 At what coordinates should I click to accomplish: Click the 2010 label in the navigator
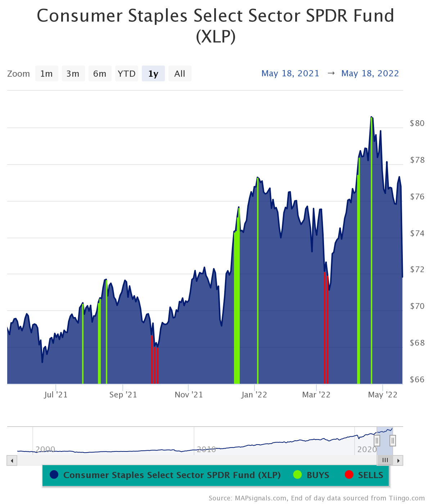(206, 449)
